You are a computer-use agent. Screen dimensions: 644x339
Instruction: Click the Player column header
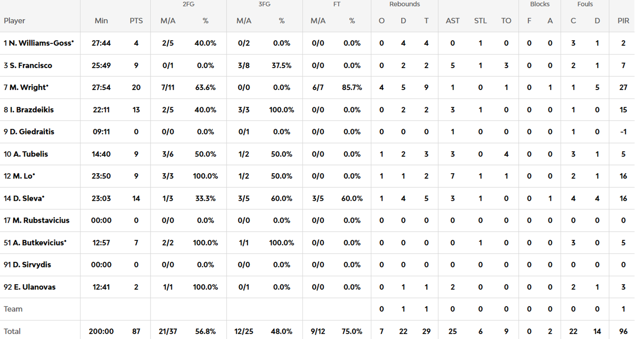tap(15, 21)
